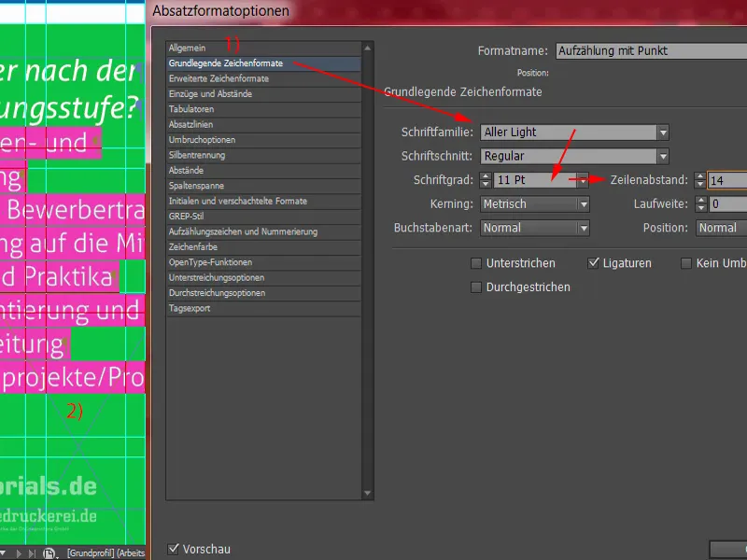Viewport: 747px width, 560px height.
Task: Increase Zeilenabstand with the up stepper
Action: (x=699, y=176)
